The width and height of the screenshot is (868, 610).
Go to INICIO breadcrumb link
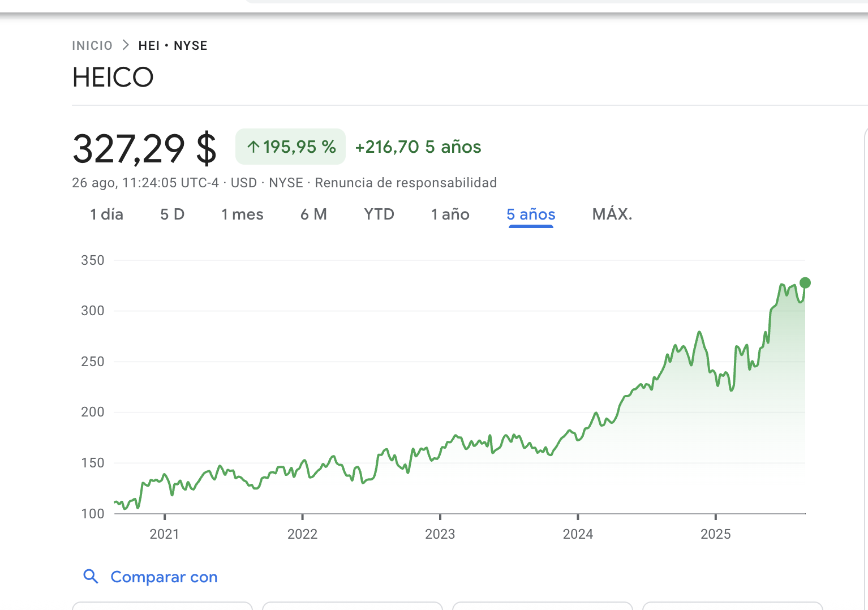pyautogui.click(x=92, y=45)
